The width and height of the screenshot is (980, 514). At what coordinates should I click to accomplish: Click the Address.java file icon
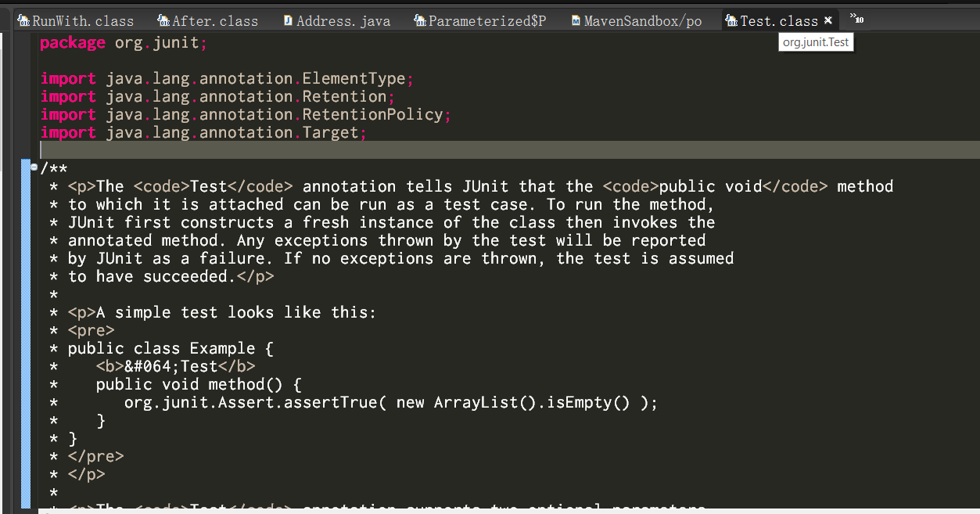[289, 20]
